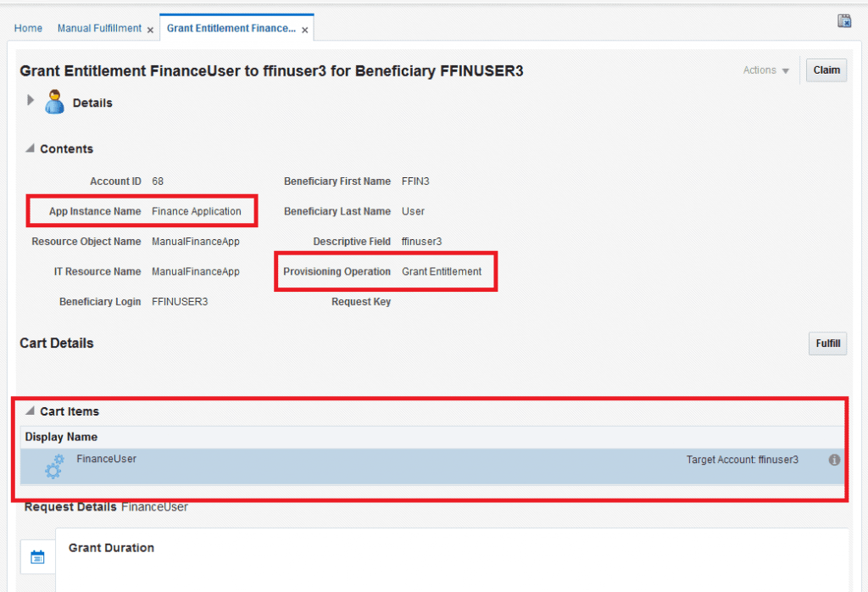Click the Finance Application instance name value
This screenshot has height=592, width=868.
[x=197, y=211]
